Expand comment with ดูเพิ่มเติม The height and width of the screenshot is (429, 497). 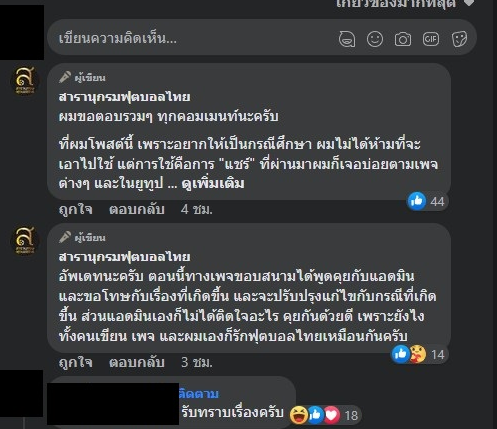[x=213, y=184]
